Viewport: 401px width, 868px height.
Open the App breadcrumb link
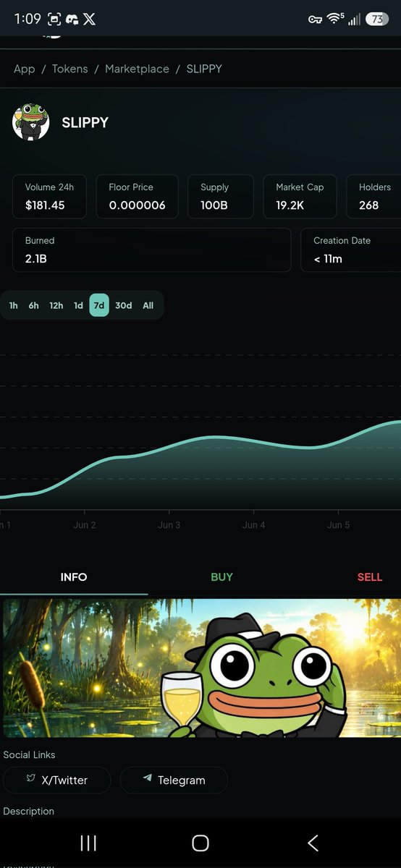point(24,69)
